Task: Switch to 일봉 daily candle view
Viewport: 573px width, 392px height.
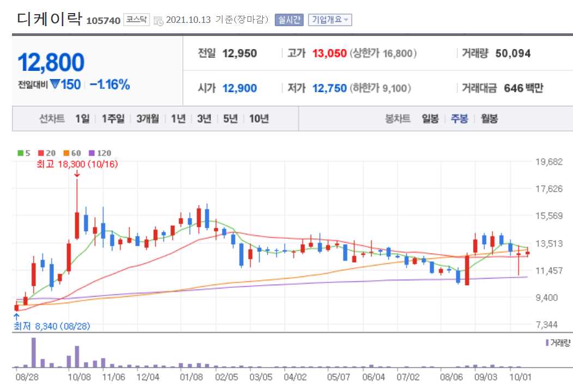Action: pos(430,118)
